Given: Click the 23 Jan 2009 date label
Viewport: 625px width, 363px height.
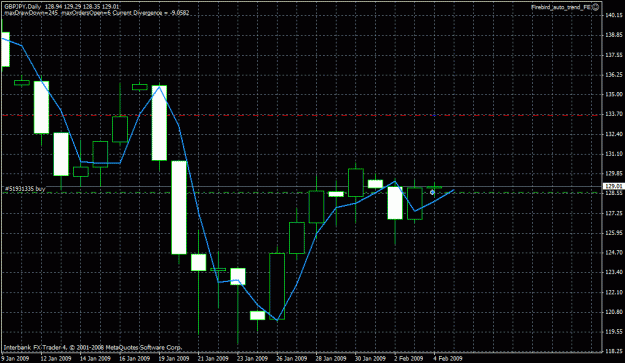Looking at the screenshot, I should click(252, 358).
